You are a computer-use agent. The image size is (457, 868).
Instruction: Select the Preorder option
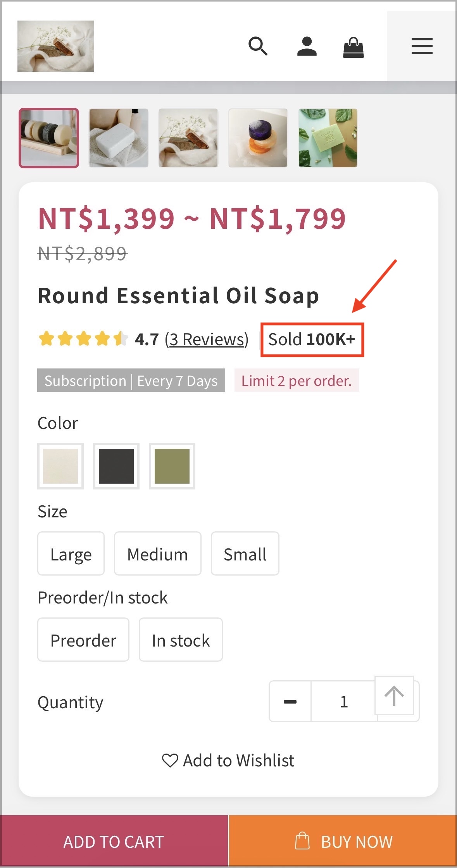[83, 640]
